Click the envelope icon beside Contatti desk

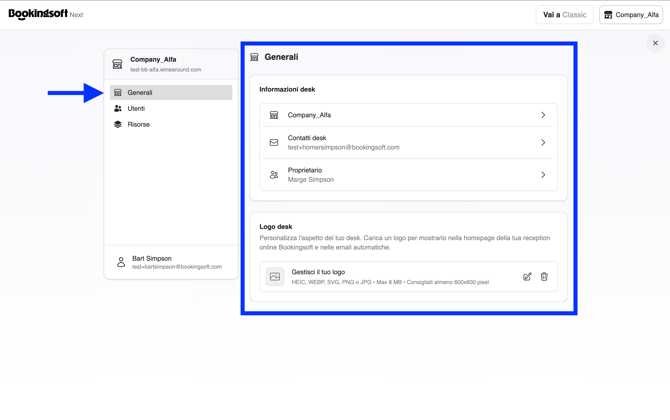pos(274,142)
